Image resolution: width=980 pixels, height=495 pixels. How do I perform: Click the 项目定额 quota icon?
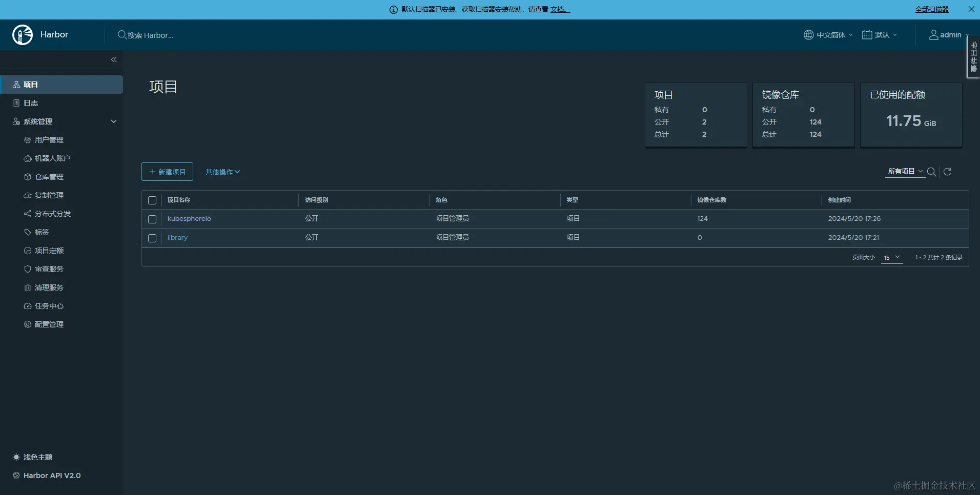(x=28, y=251)
